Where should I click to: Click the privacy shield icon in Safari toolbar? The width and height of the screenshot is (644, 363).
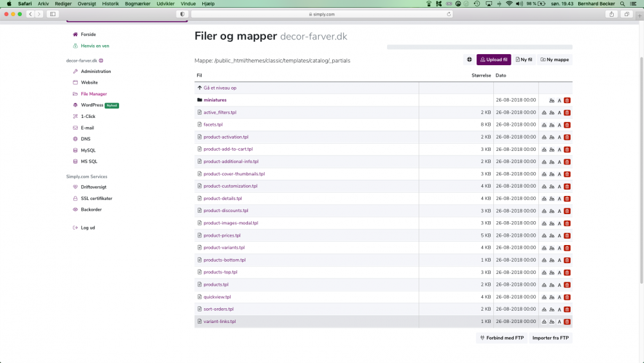[x=182, y=14]
